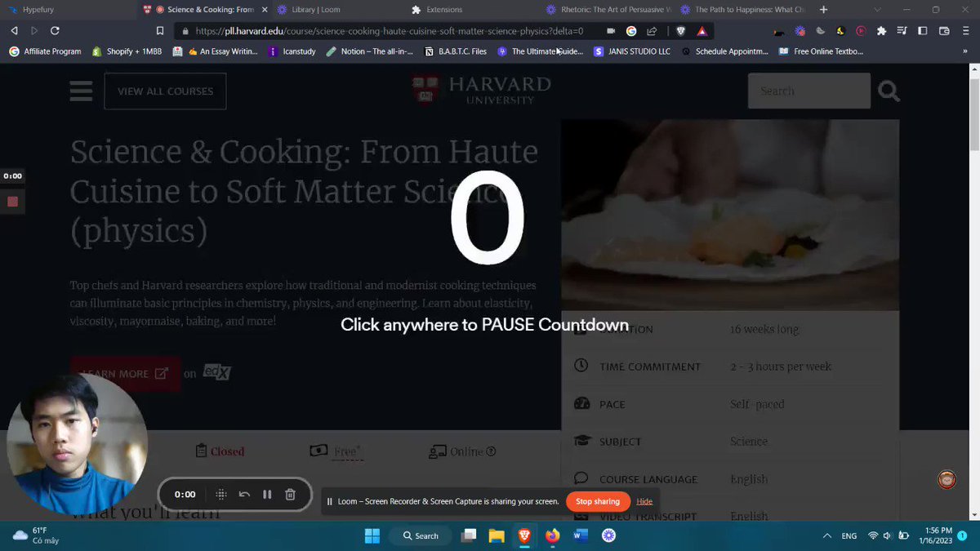
Task: Open the Icanstudy bookmark
Action: 292,51
